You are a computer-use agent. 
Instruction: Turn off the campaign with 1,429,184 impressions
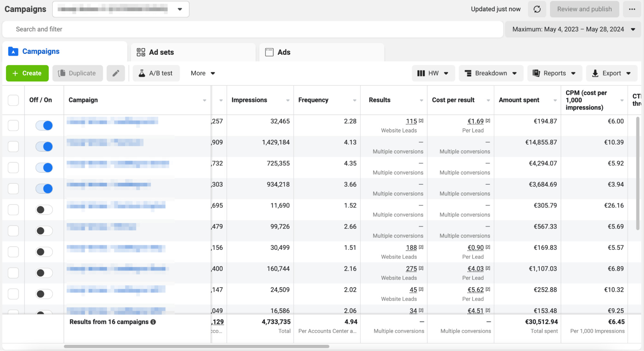pos(44,146)
